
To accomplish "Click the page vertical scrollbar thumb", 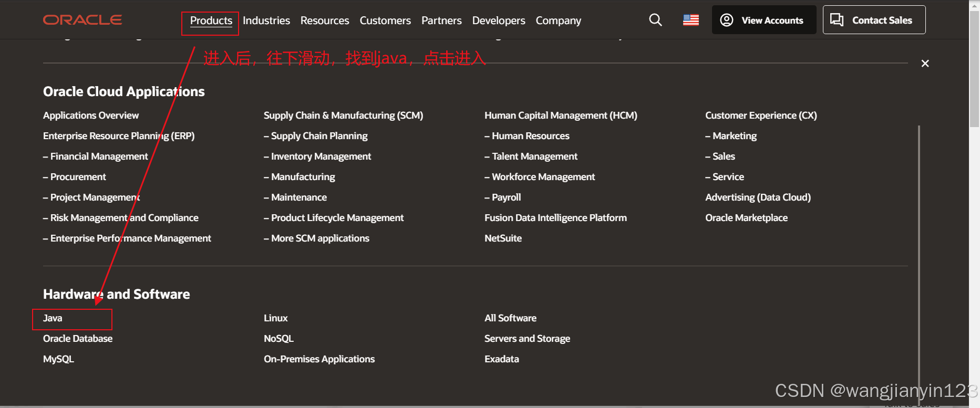I will pyautogui.click(x=974, y=68).
